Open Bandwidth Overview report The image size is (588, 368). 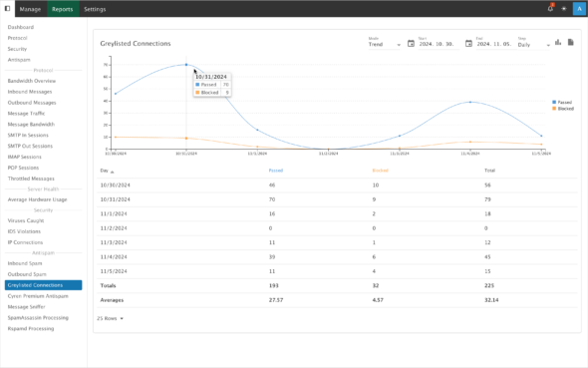tap(32, 81)
